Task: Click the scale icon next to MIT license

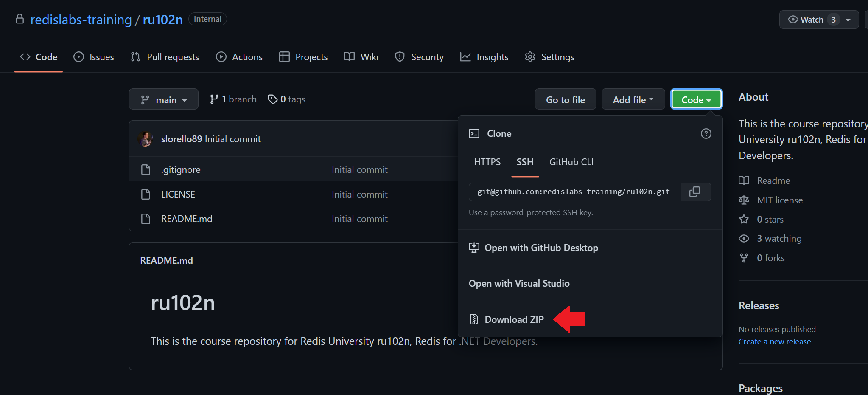Action: (744, 200)
